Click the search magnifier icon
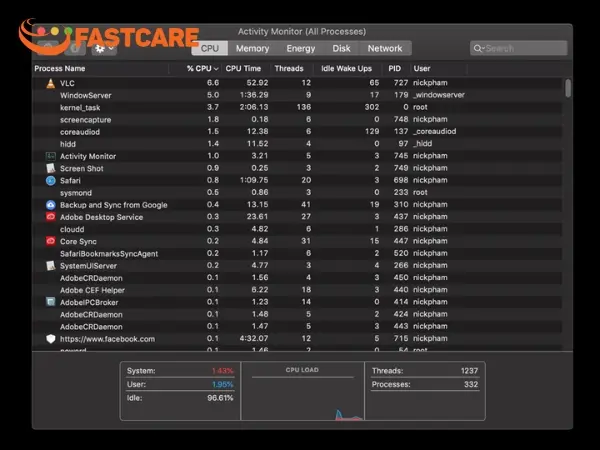 (478, 49)
